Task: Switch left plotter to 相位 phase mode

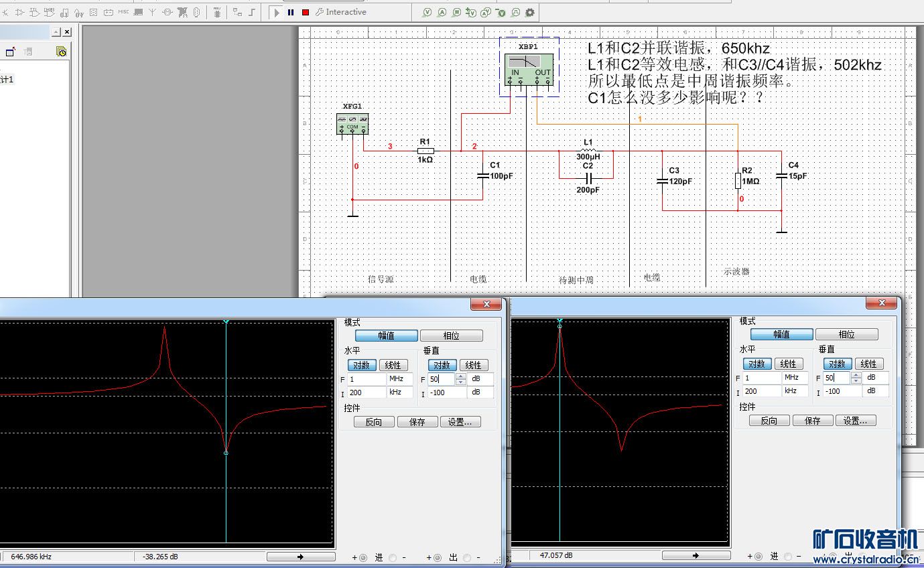Action: [452, 336]
